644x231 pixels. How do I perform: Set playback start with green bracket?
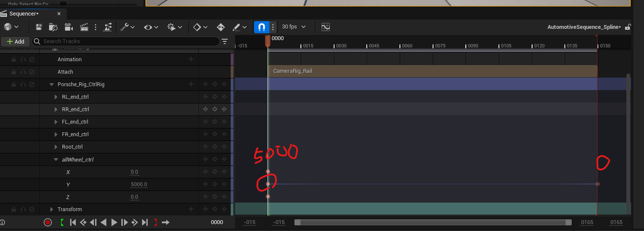tap(62, 223)
